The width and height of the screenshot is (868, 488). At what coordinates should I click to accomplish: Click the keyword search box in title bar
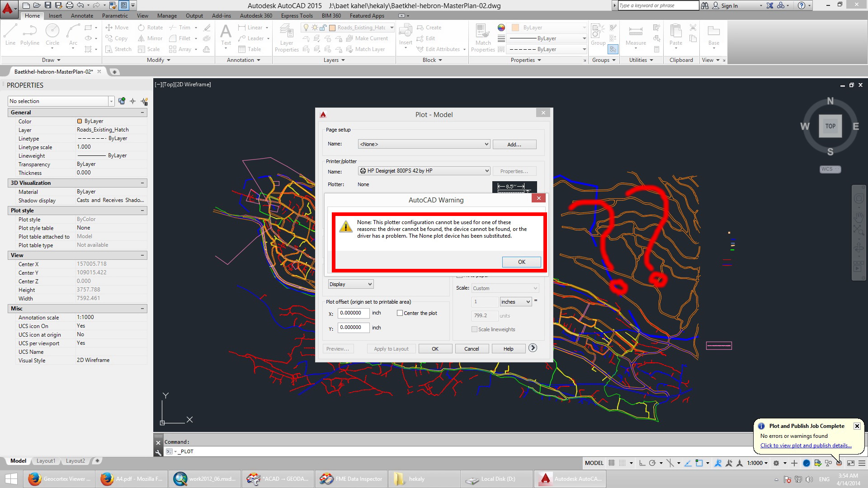pos(658,5)
